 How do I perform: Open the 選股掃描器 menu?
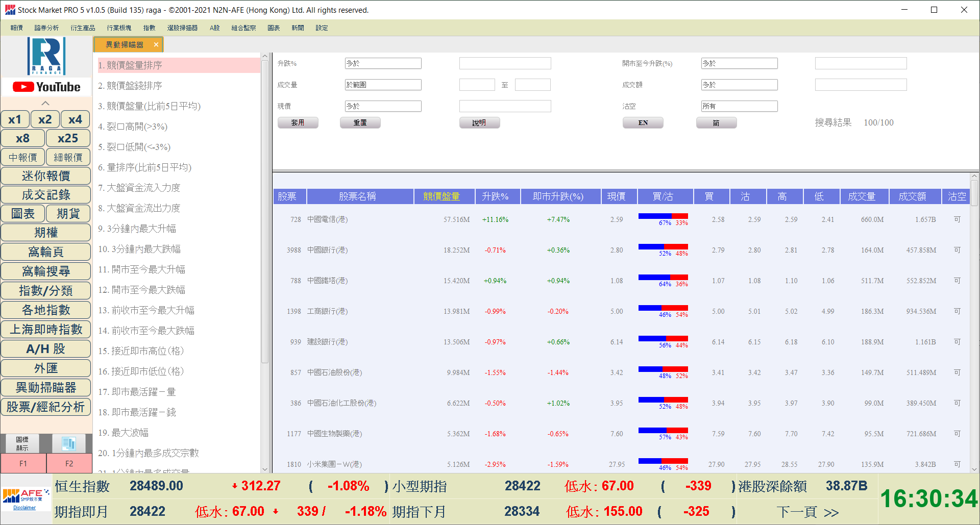coord(182,28)
